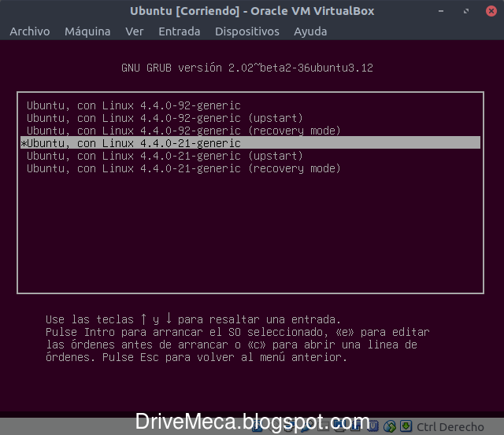Click the Ctrl Derecho host key label
The width and height of the screenshot is (504, 435).
(450, 427)
